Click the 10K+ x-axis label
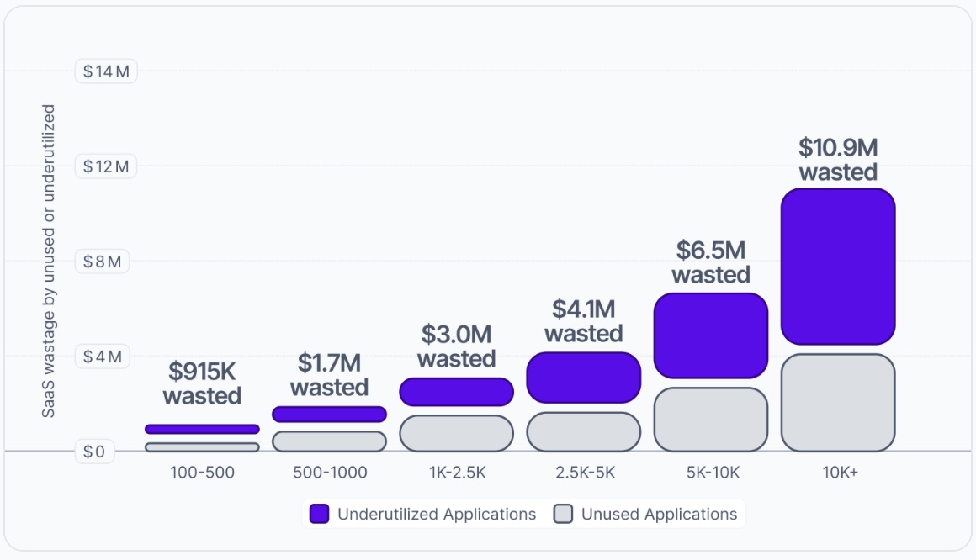Image resolution: width=976 pixels, height=560 pixels. click(838, 473)
